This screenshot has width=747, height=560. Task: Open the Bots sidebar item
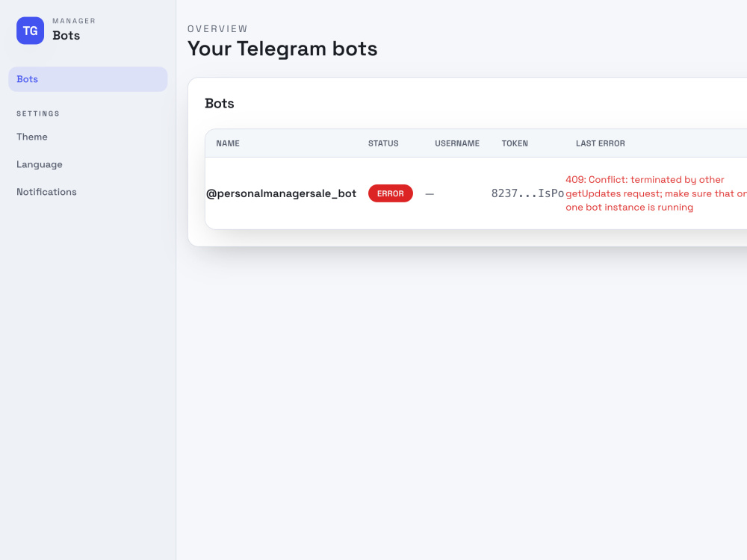click(x=88, y=79)
